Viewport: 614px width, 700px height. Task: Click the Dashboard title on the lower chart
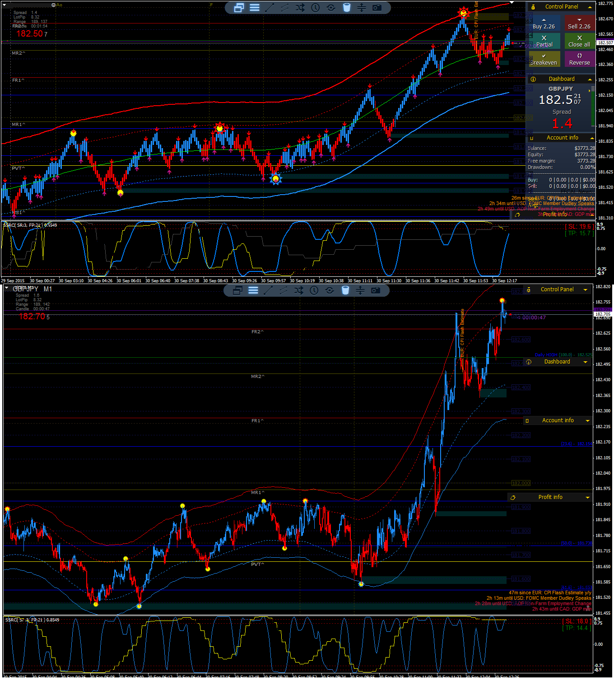point(557,362)
